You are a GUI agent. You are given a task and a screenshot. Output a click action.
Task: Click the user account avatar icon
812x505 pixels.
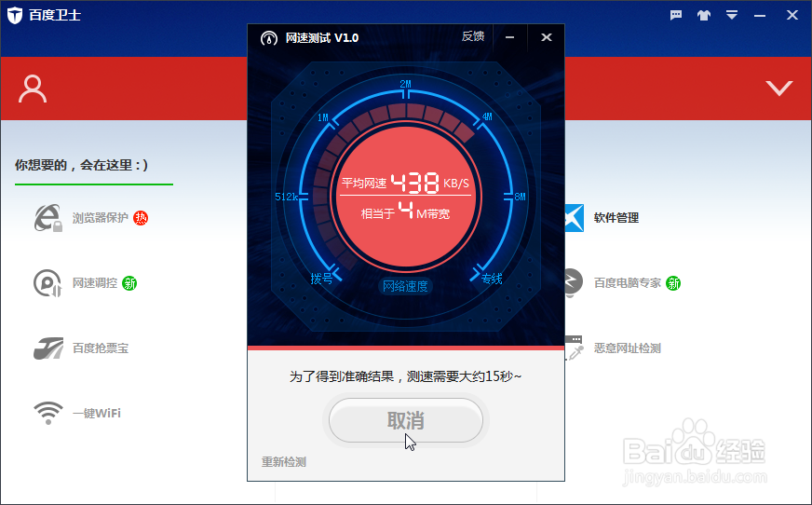click(33, 89)
